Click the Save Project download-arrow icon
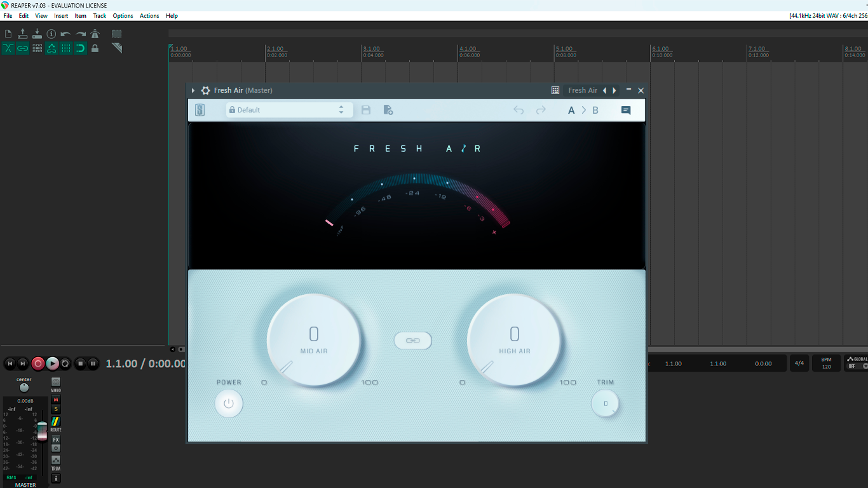The image size is (868, 488). [37, 34]
